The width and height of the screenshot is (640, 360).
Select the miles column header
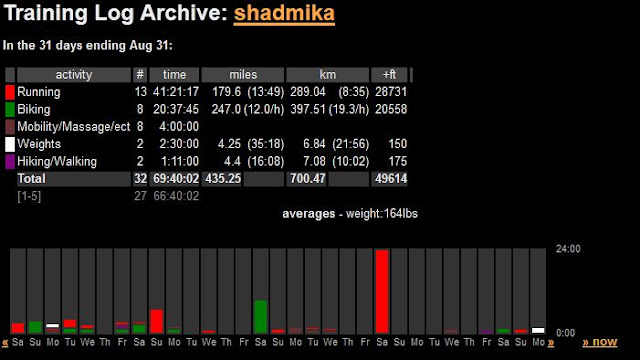[x=243, y=75]
